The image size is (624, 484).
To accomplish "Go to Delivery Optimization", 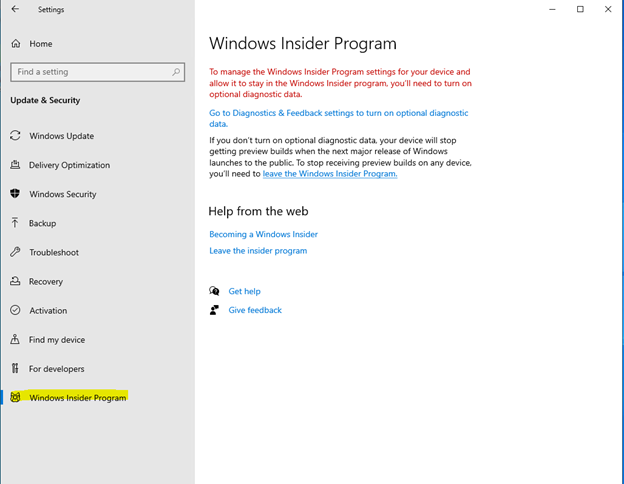I will click(x=69, y=165).
